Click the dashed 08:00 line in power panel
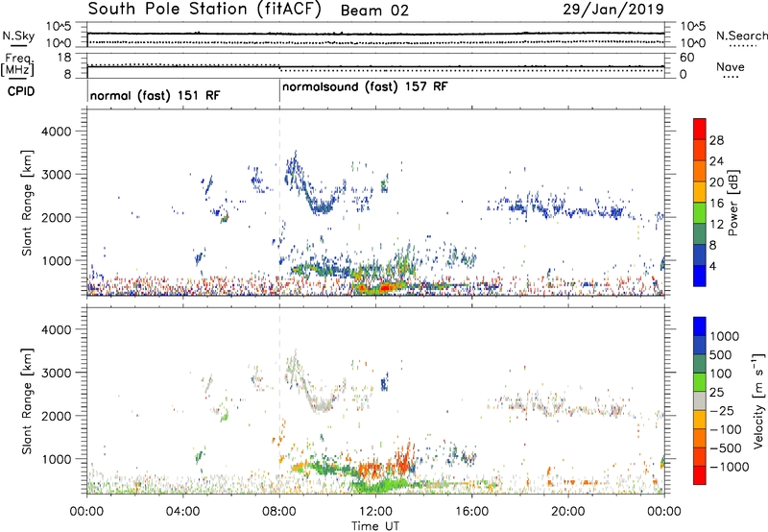Image resolution: width=768 pixels, height=532 pixels. click(x=279, y=203)
